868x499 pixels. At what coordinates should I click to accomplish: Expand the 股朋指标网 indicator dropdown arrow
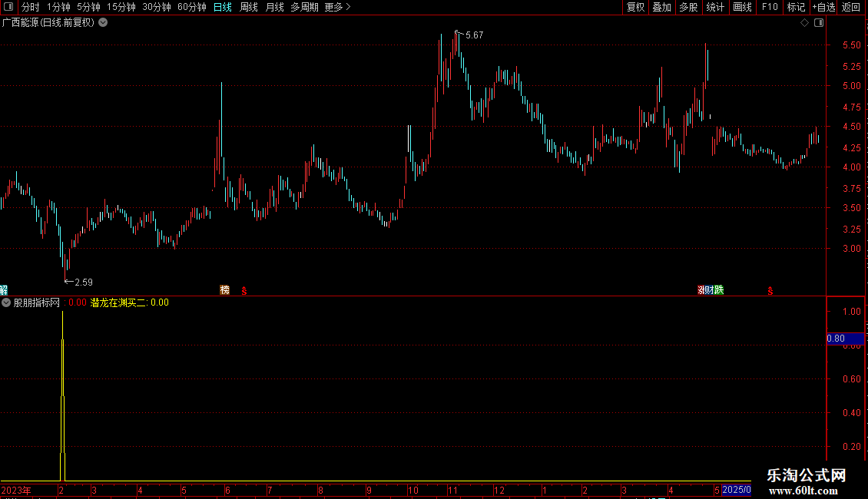(6, 302)
